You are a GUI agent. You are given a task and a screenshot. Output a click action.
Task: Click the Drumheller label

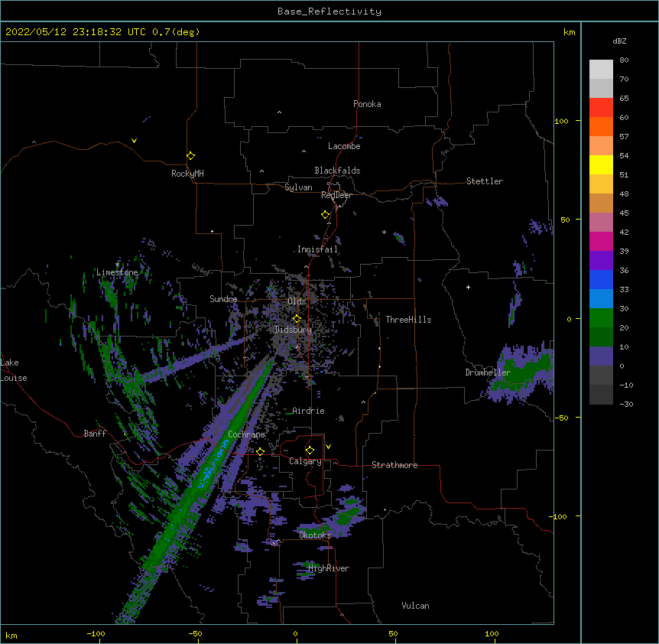(x=488, y=372)
